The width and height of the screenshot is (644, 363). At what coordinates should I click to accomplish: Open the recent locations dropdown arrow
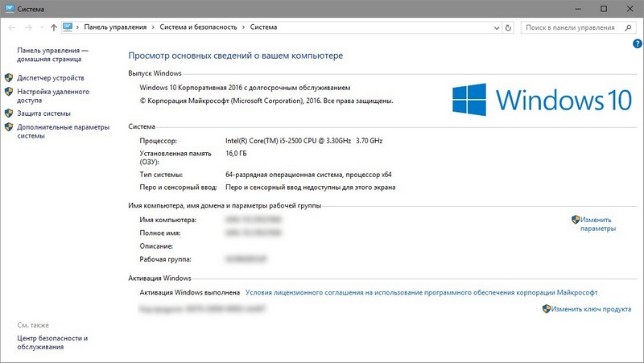pyautogui.click(x=42, y=27)
